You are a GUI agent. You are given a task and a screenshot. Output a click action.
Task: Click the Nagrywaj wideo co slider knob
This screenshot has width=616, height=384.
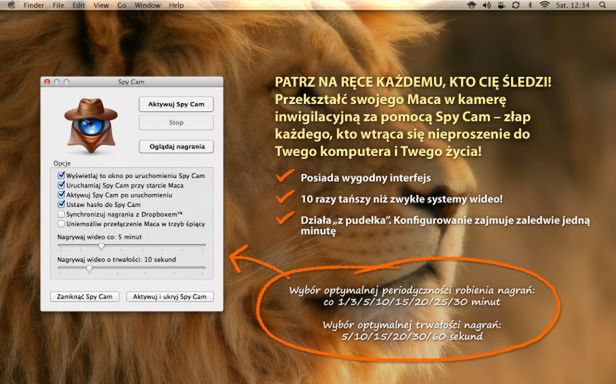[x=101, y=246]
